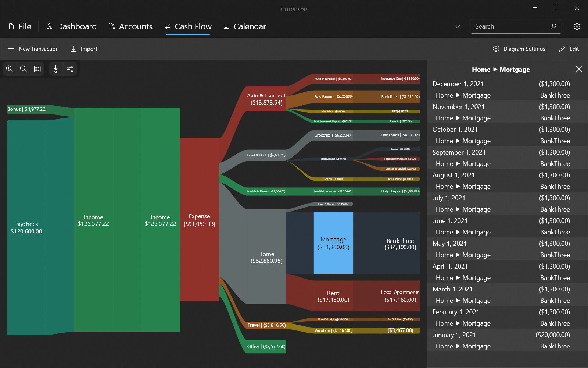This screenshot has width=588, height=368.
Task: Click the download diagram icon
Action: click(x=56, y=69)
